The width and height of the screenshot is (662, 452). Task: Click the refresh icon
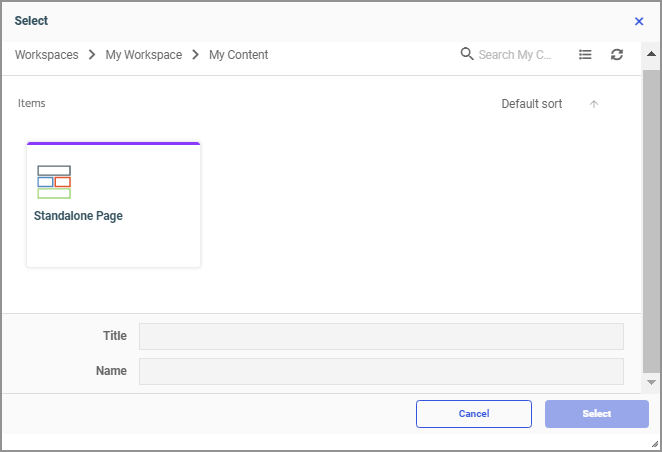click(x=617, y=55)
